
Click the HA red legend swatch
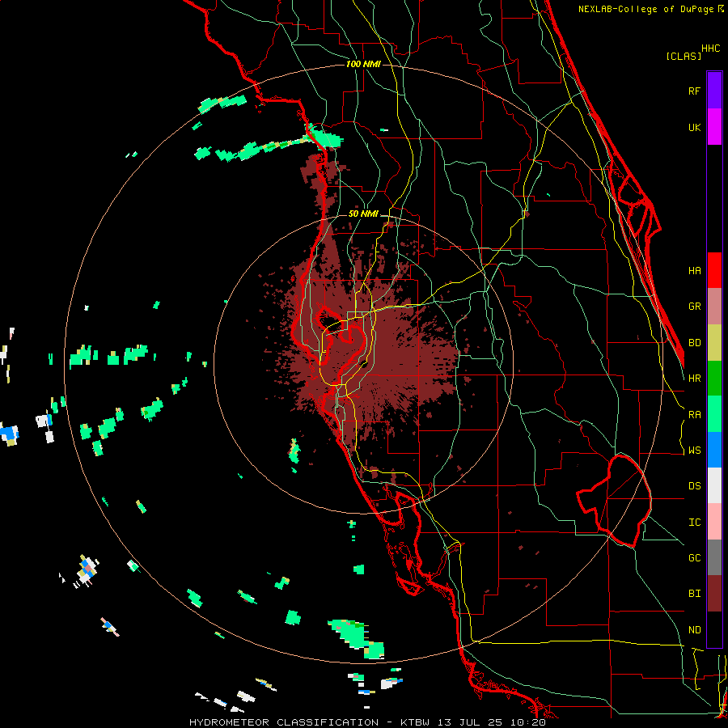[x=714, y=270]
